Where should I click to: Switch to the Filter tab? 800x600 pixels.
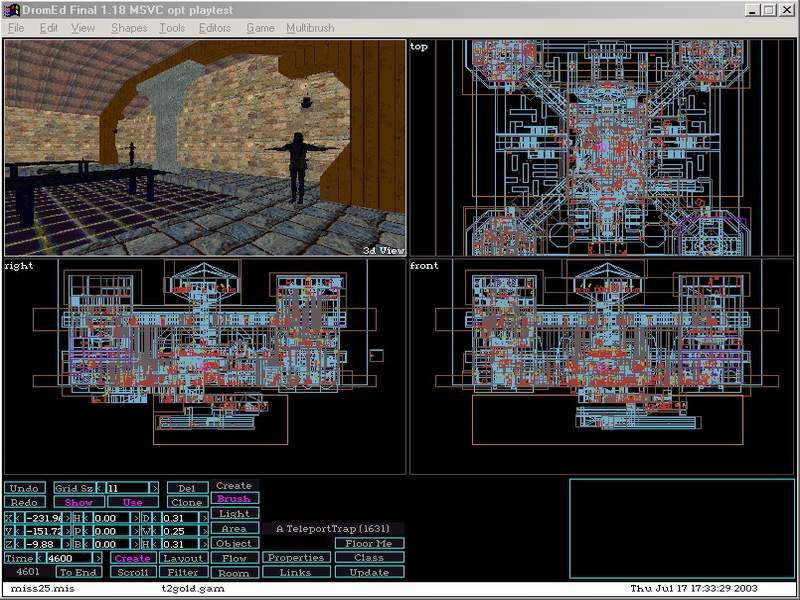(x=184, y=572)
